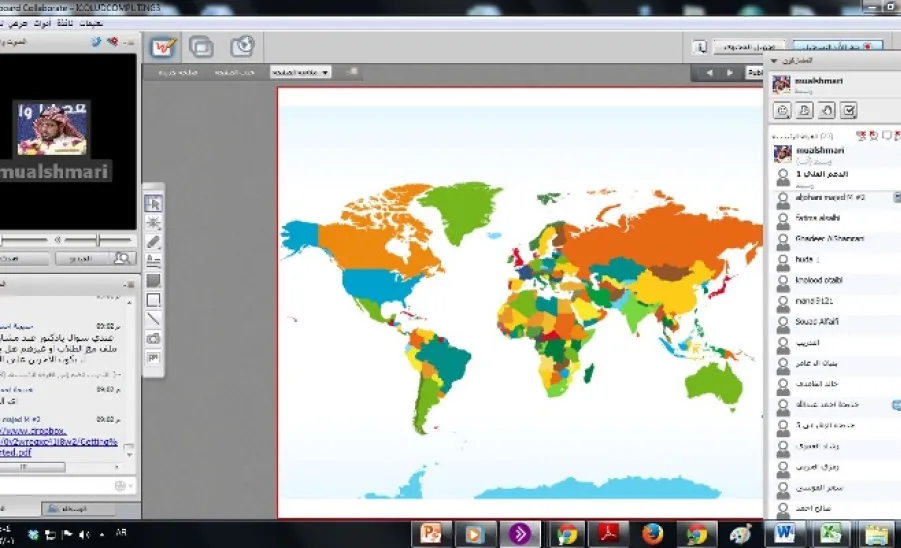Screen dimensions: 901x548
Task: Expand the emoticon smiley menu button
Action: coord(781,110)
